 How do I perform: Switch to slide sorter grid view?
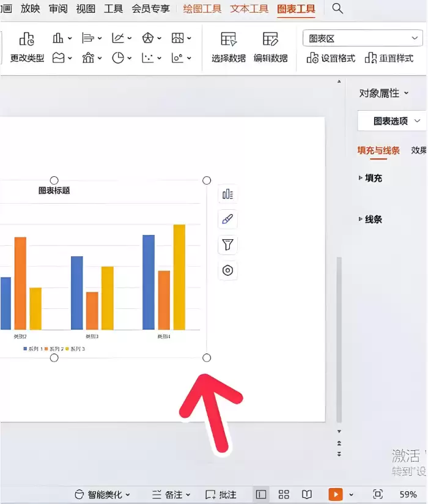pyautogui.click(x=284, y=494)
